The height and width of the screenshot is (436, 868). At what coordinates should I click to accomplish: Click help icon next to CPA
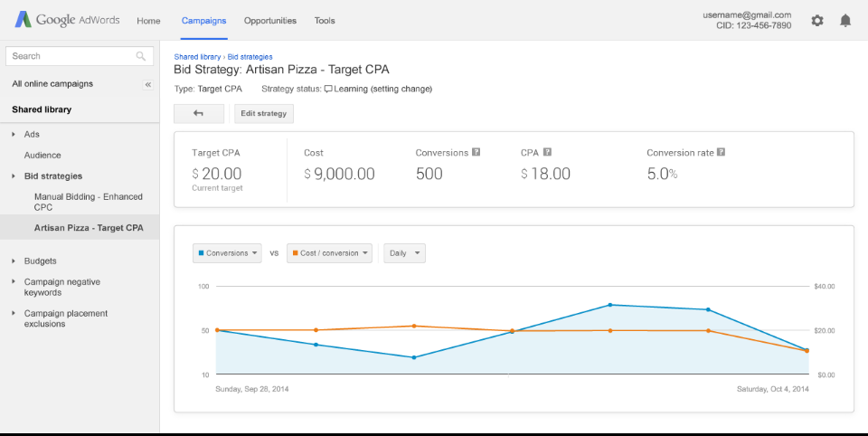(547, 153)
